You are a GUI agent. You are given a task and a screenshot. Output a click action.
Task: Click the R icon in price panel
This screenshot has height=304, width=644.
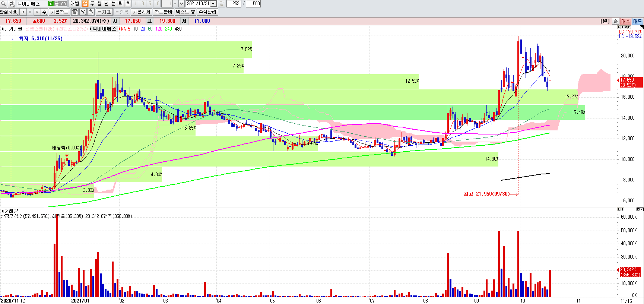626,27
